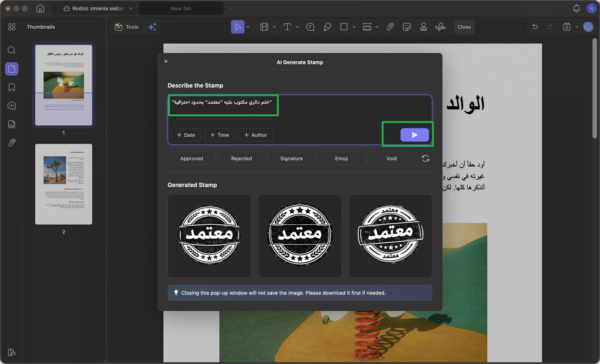The height and width of the screenshot is (364, 600).
Task: Activate the Emoji stamp category
Action: pyautogui.click(x=341, y=158)
